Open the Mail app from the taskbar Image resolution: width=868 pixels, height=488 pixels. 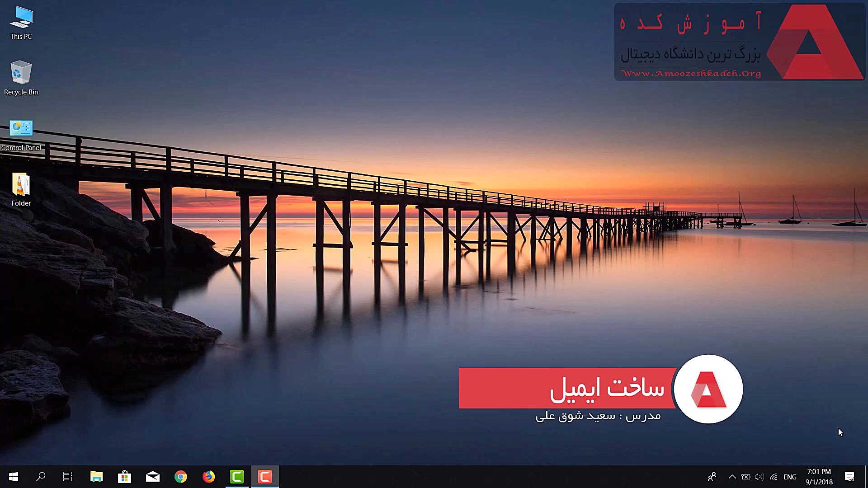[x=152, y=477]
